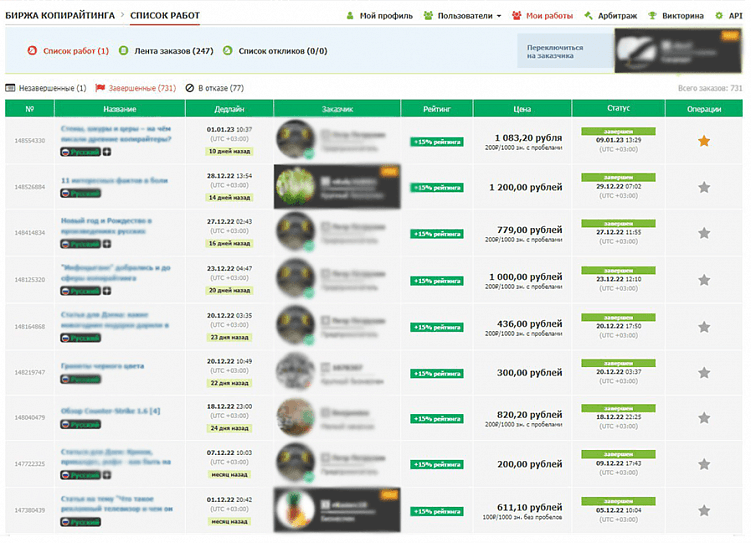This screenshot has width=751, height=543.
Task: Open Мой профиль page
Action: [x=379, y=16]
